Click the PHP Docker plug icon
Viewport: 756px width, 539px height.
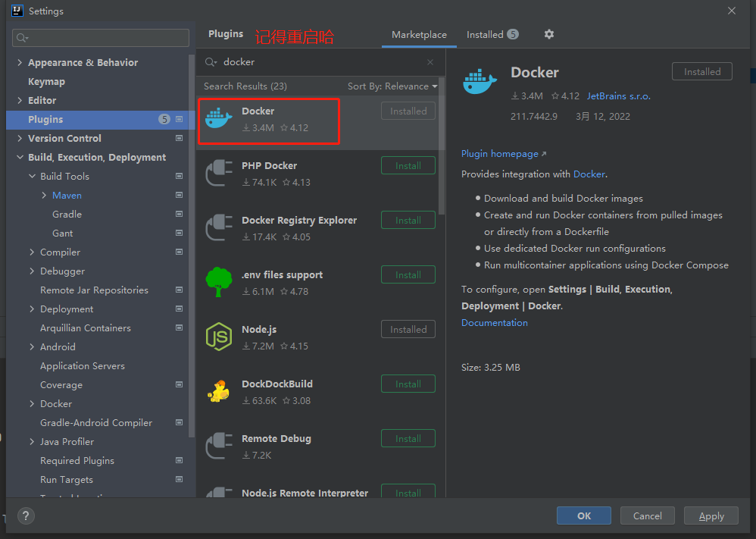pyautogui.click(x=219, y=174)
